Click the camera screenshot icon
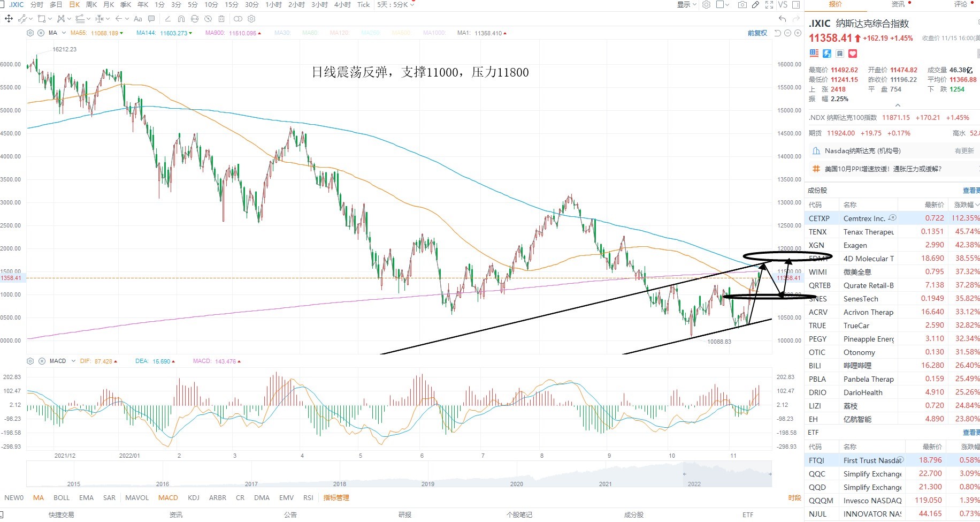The image size is (980, 522). pyautogui.click(x=742, y=5)
